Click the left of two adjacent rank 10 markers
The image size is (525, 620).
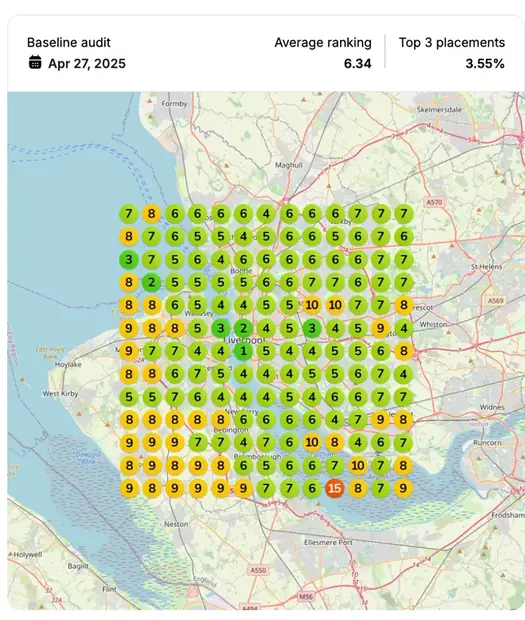(x=312, y=305)
